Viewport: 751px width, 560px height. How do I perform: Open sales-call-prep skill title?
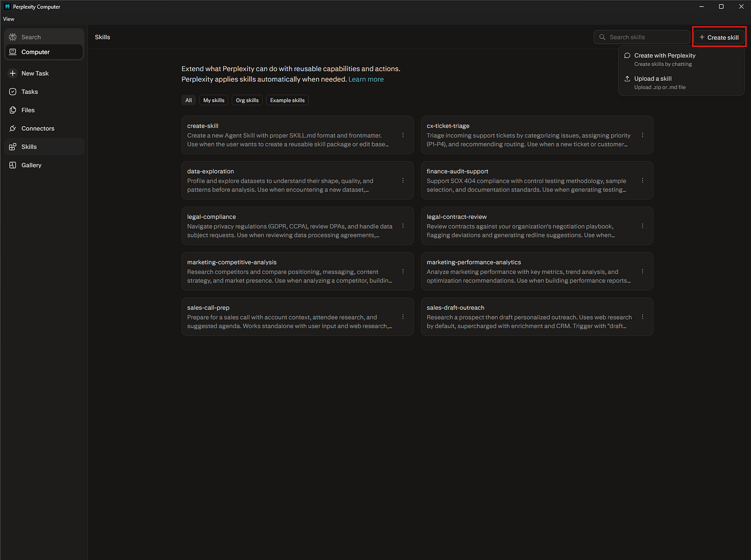pos(208,307)
